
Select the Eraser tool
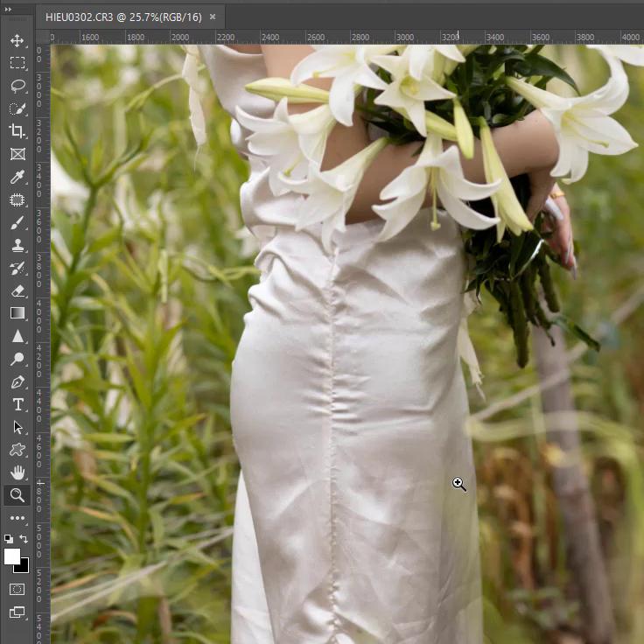click(17, 291)
